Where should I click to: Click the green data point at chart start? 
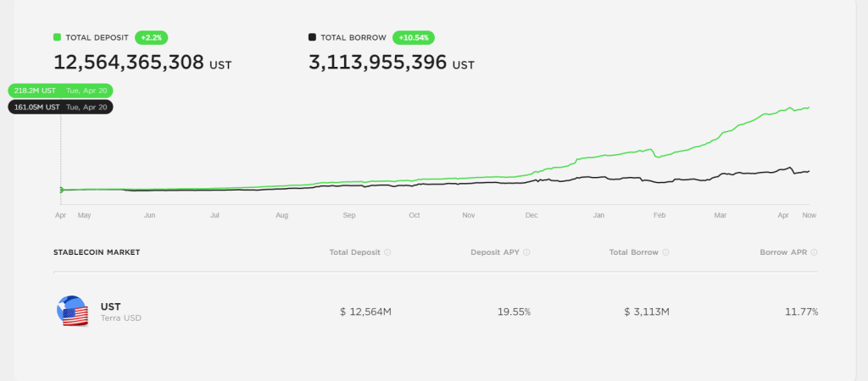coord(61,190)
